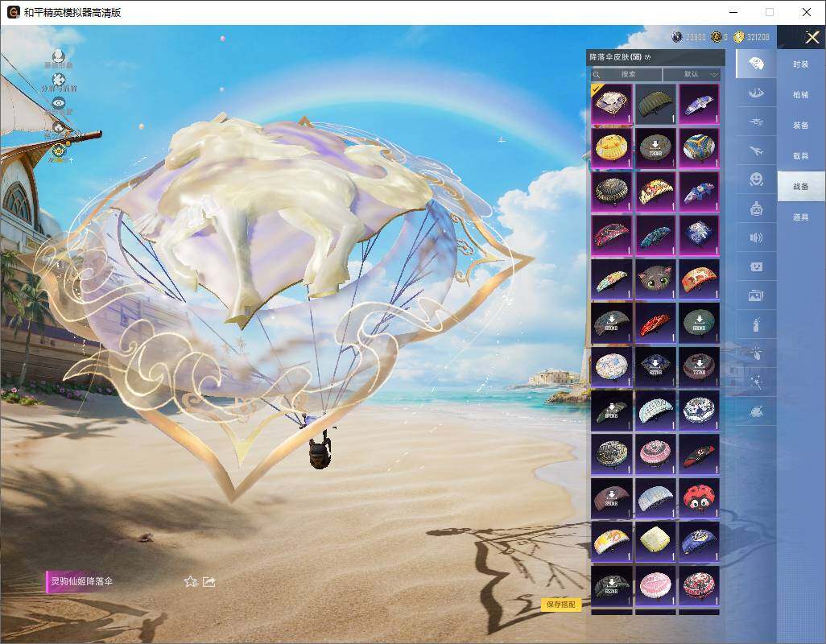
Task: Download the grey 730KB parachute skin in second row
Action: click(x=655, y=148)
